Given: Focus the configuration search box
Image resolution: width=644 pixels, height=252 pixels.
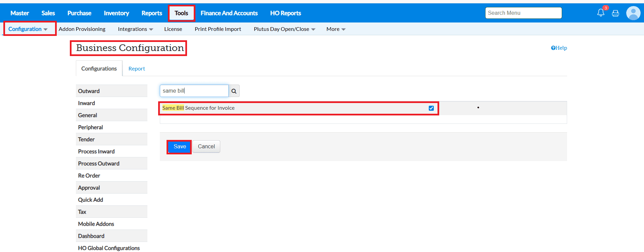Looking at the screenshot, I should [194, 91].
